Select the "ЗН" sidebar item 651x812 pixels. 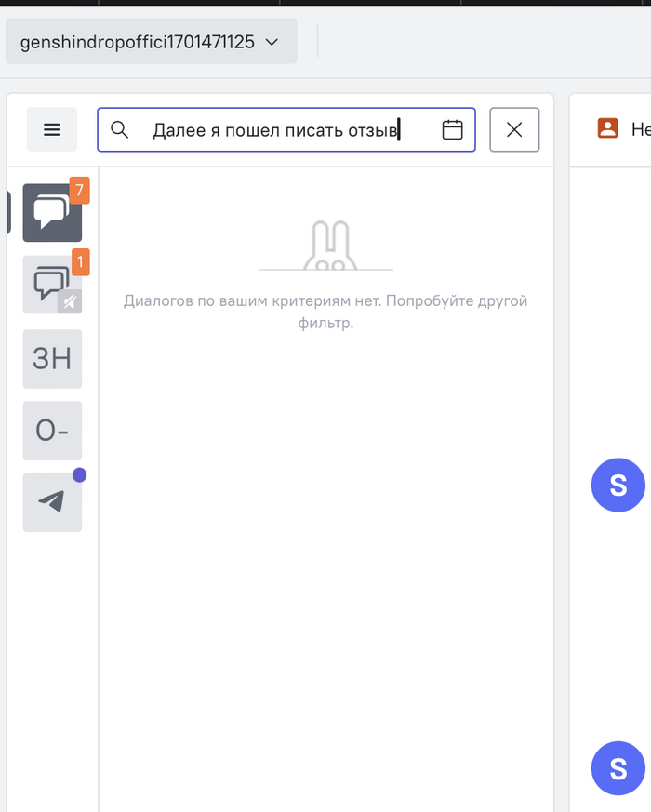(52, 358)
